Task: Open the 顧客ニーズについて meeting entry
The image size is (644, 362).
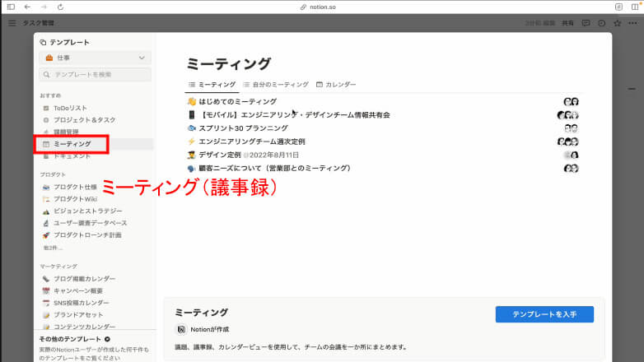Action: click(x=274, y=169)
